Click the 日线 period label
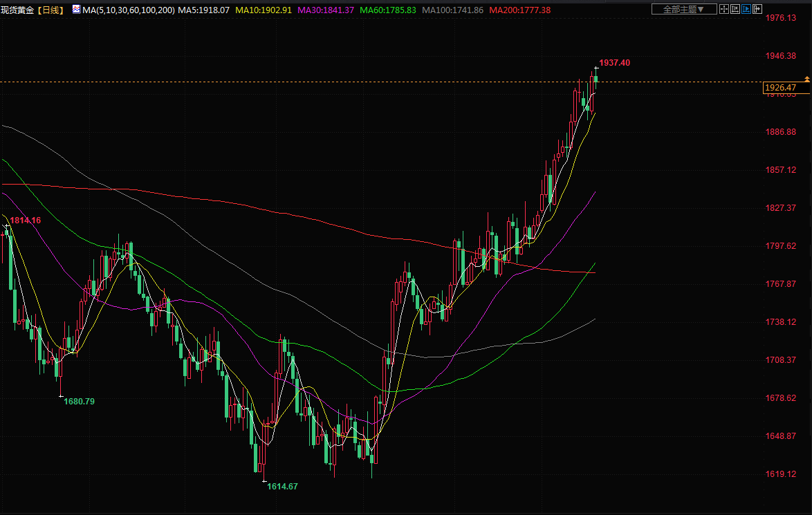812x515 pixels. point(50,10)
